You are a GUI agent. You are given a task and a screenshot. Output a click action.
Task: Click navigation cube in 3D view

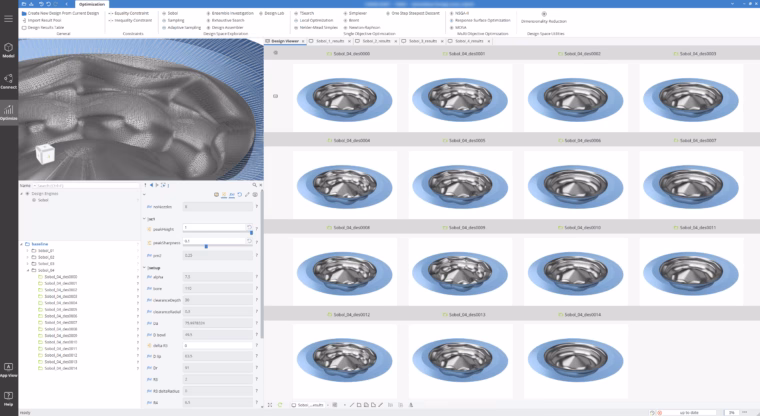coord(45,155)
